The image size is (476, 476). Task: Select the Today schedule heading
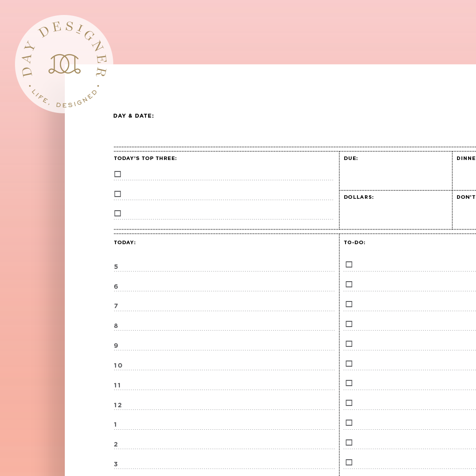tap(125, 242)
